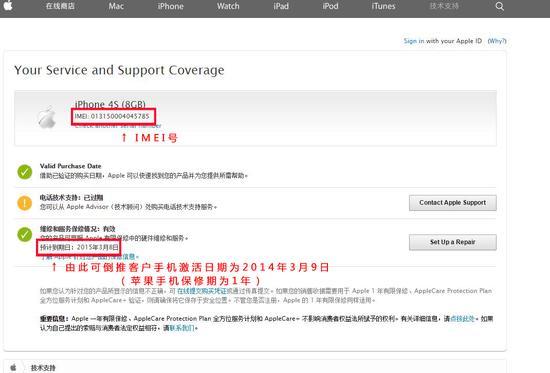The height and width of the screenshot is (373, 550).
Task: Open the 在线商店 menu item
Action: pyautogui.click(x=60, y=6)
